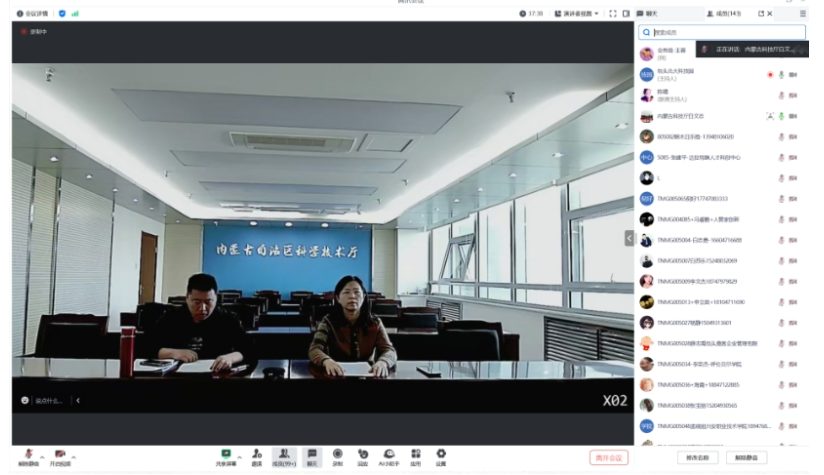
Task: Click the focus frame icon in fourth member row
Action: coord(770,116)
